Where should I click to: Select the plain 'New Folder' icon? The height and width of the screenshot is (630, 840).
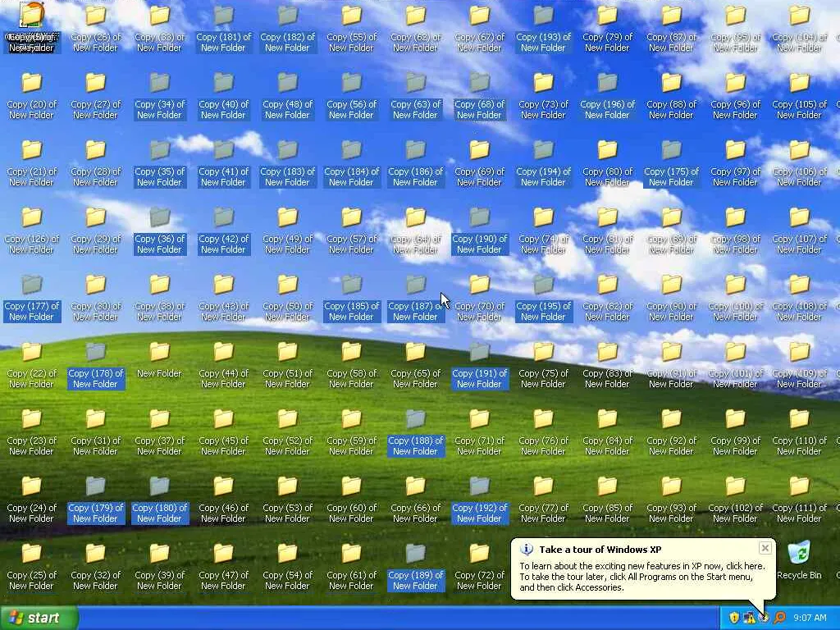tap(159, 360)
